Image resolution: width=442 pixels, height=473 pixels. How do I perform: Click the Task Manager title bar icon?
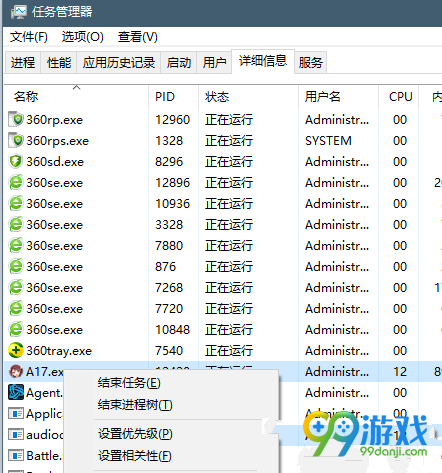coord(18,12)
